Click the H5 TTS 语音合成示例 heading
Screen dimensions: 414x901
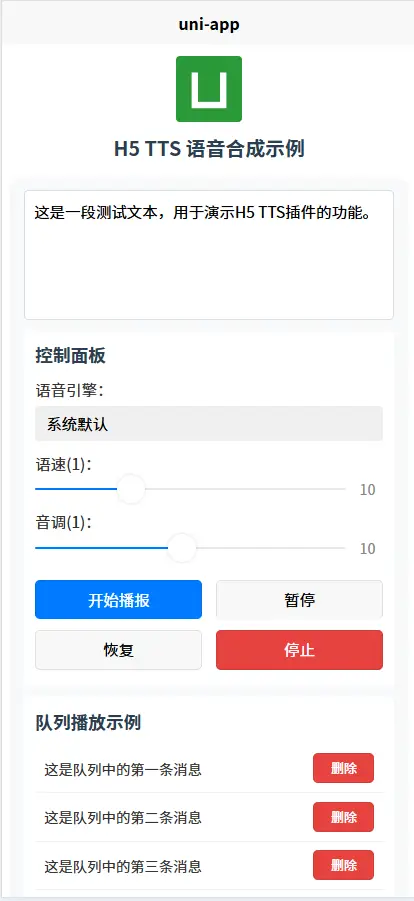pyautogui.click(x=209, y=149)
